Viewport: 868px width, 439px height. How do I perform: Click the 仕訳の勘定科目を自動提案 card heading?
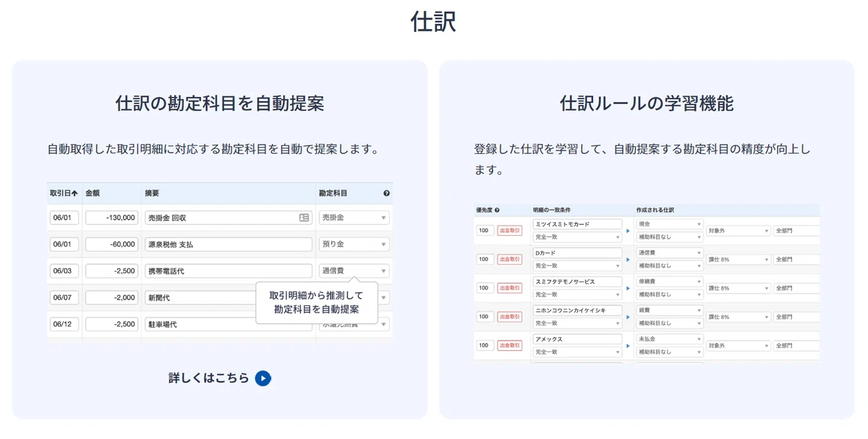click(x=220, y=103)
